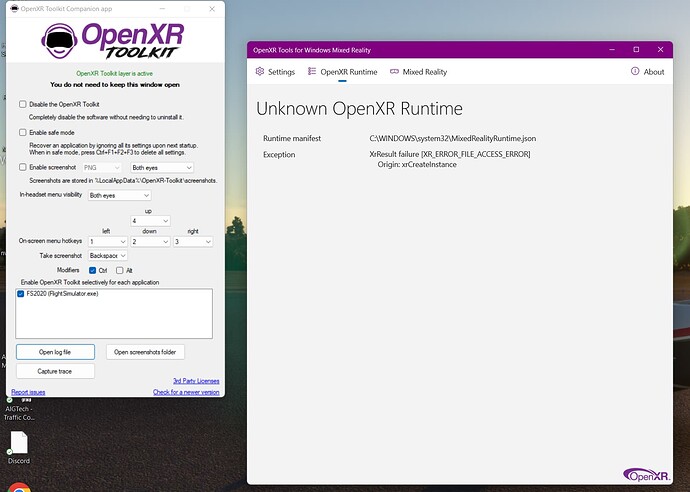Click the Report issues link
Screen dimensions: 690x492
pyautogui.click(x=28, y=392)
